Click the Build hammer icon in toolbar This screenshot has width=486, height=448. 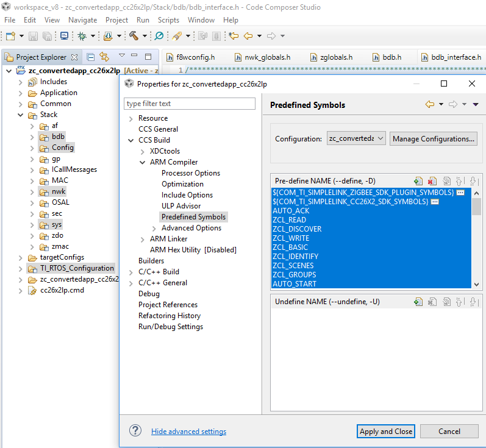(134, 36)
